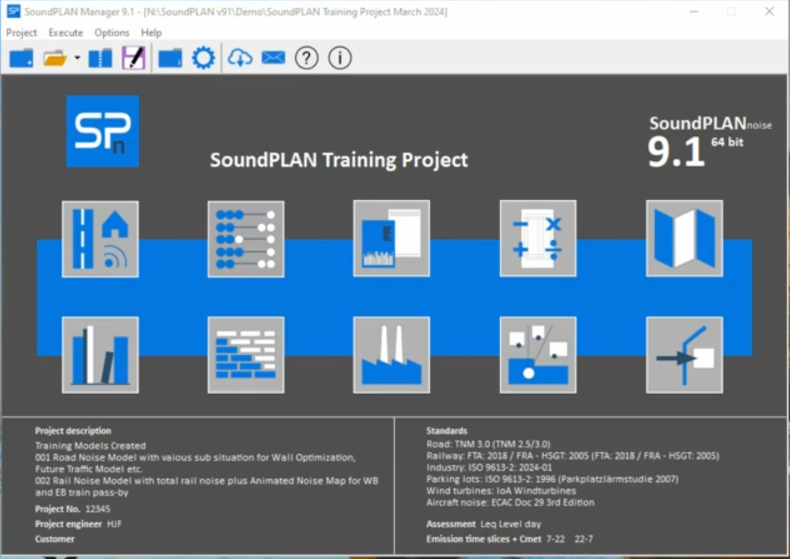
Task: Click the SoundPLAN Manager title bar icon
Action: [14, 11]
